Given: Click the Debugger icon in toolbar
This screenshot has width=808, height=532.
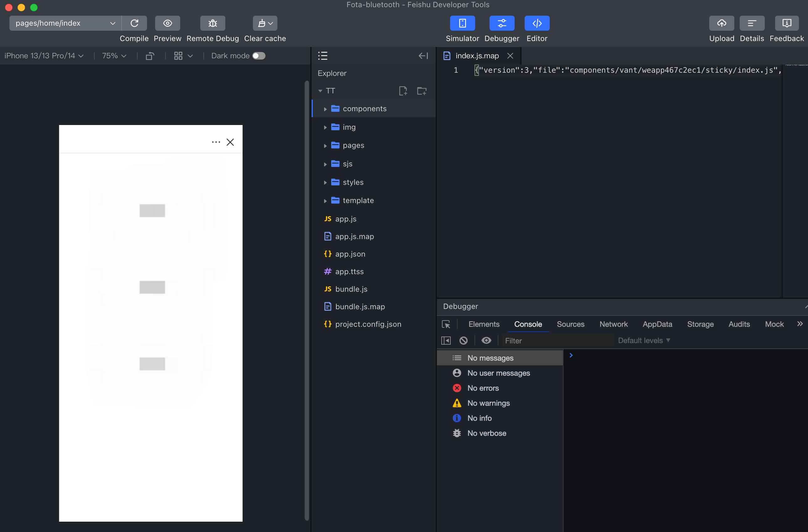Looking at the screenshot, I should 502,23.
